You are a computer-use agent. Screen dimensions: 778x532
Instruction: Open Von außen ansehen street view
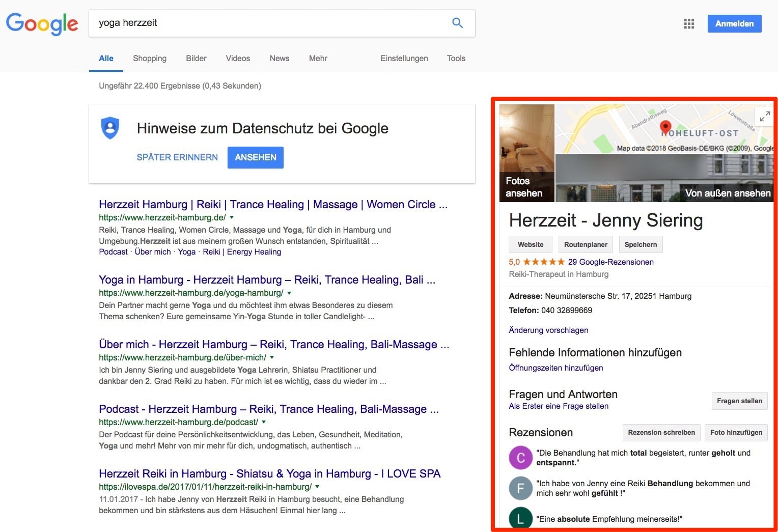point(664,178)
